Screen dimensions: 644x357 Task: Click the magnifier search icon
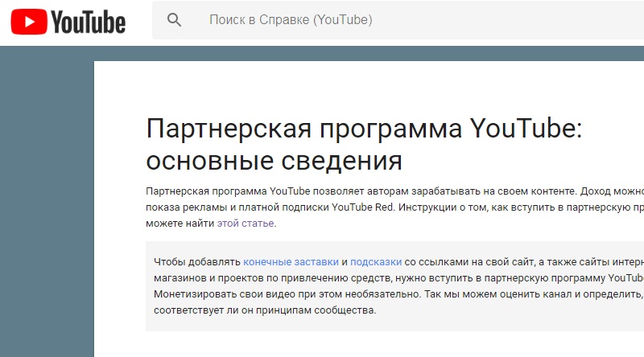pos(174,19)
